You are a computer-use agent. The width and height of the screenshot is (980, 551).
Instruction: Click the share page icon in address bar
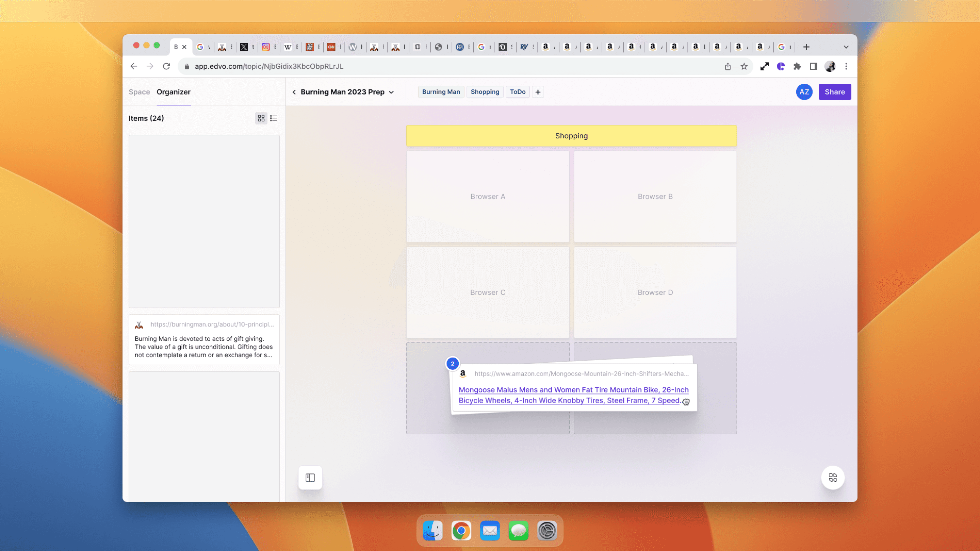pos(728,67)
